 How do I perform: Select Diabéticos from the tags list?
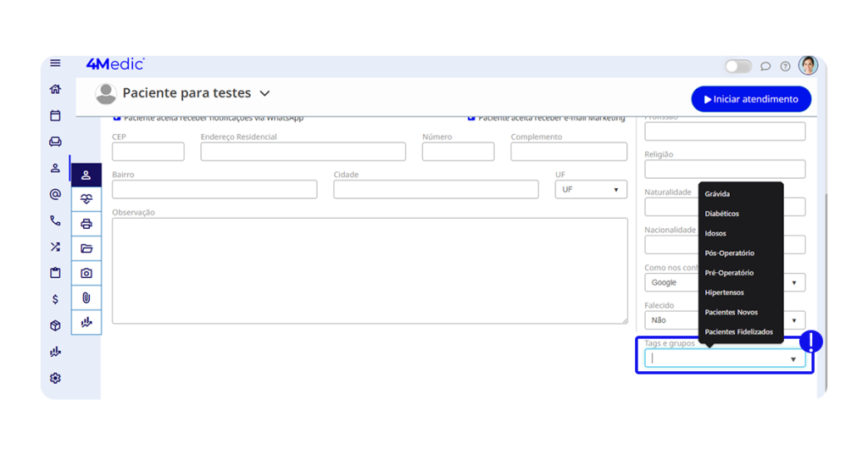pos(721,214)
